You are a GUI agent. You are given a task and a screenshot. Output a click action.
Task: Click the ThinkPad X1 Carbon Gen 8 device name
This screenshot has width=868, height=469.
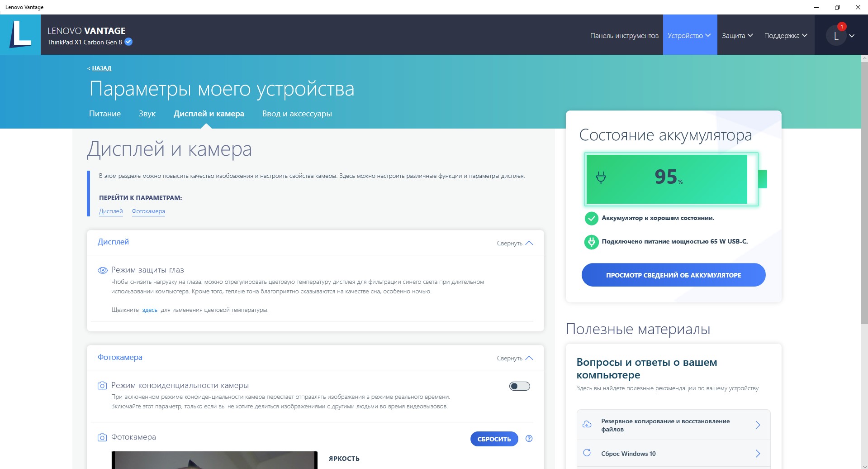click(85, 42)
